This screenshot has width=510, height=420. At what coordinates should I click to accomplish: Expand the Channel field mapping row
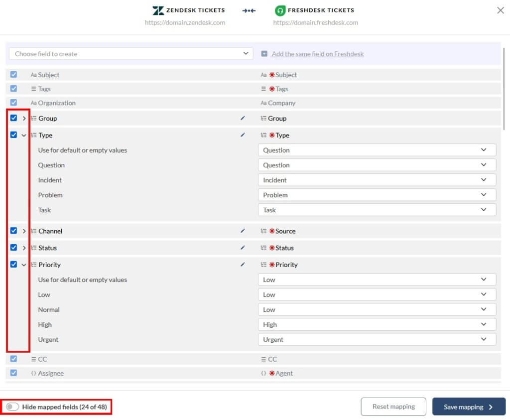[x=24, y=231]
